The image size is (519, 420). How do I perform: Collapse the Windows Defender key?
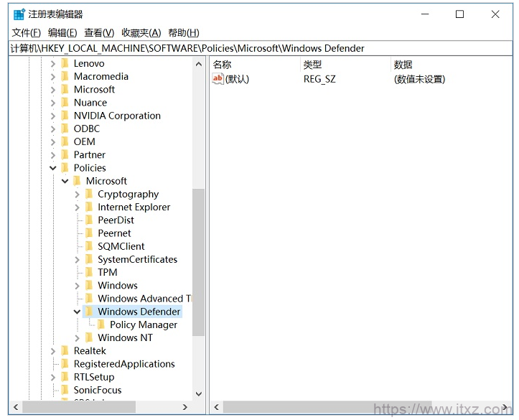tap(77, 312)
